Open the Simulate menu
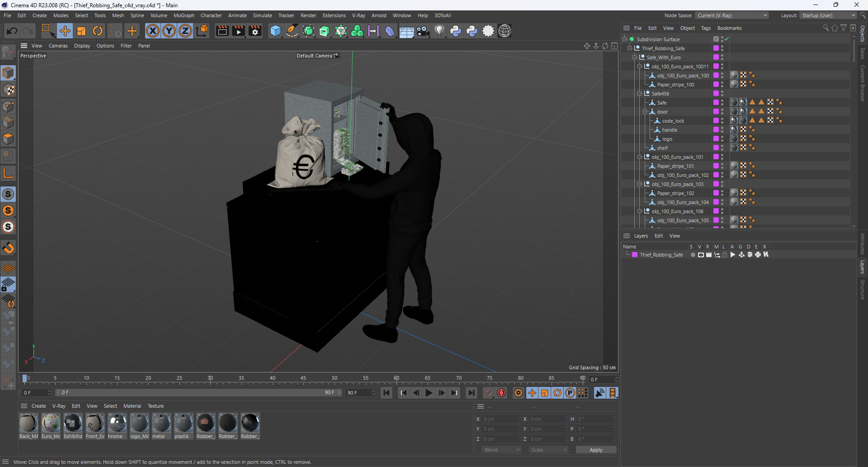The height and width of the screenshot is (467, 868). [262, 15]
